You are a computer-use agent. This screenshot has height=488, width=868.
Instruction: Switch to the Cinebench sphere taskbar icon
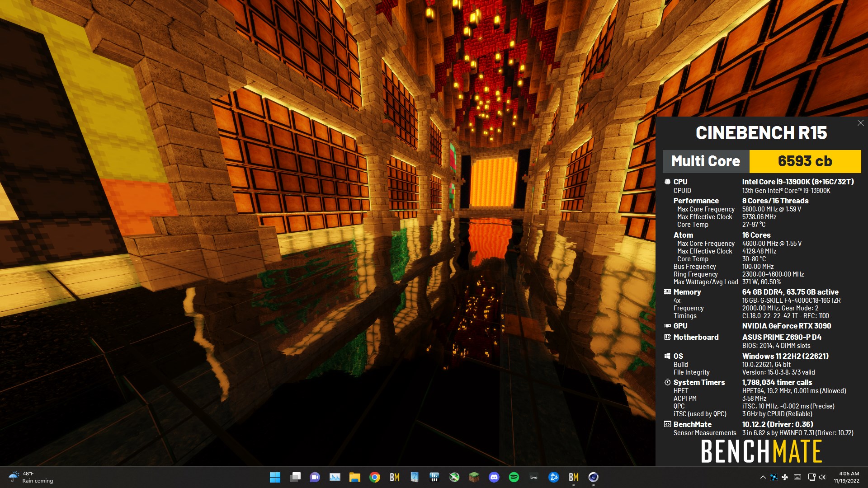(594, 477)
